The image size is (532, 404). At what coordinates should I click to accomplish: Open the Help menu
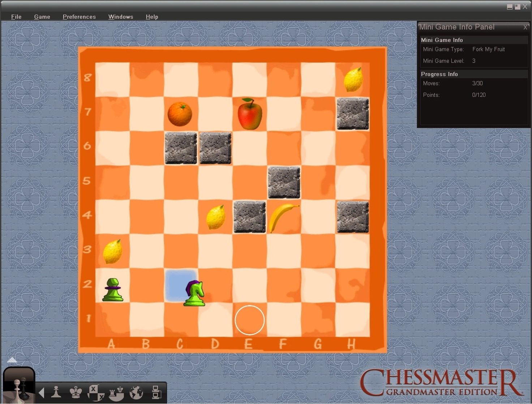(152, 17)
